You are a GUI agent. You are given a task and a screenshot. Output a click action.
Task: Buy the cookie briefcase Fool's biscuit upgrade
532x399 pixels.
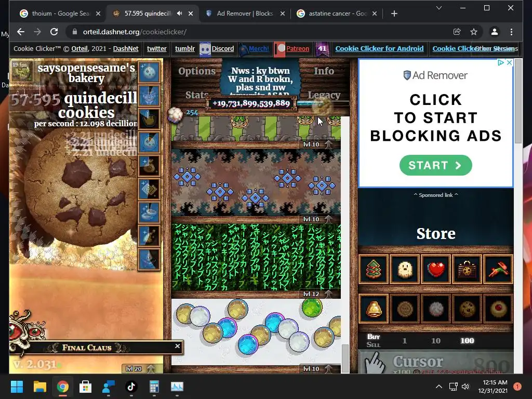point(467,270)
